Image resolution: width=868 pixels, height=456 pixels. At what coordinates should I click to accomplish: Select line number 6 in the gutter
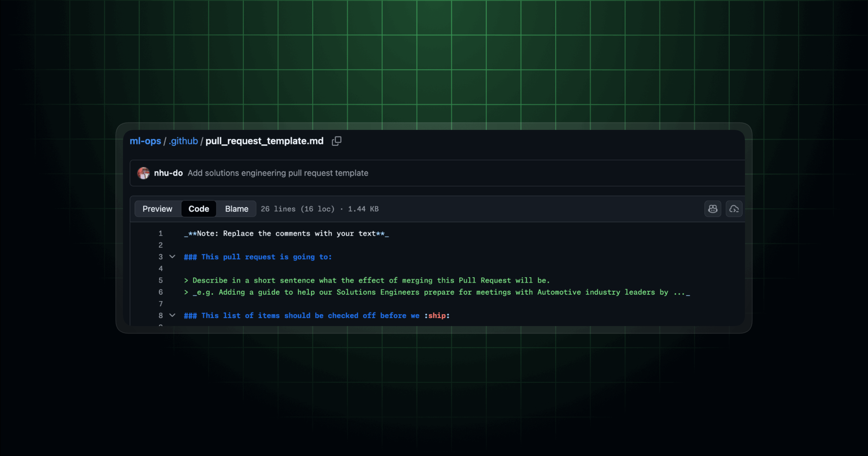point(161,292)
